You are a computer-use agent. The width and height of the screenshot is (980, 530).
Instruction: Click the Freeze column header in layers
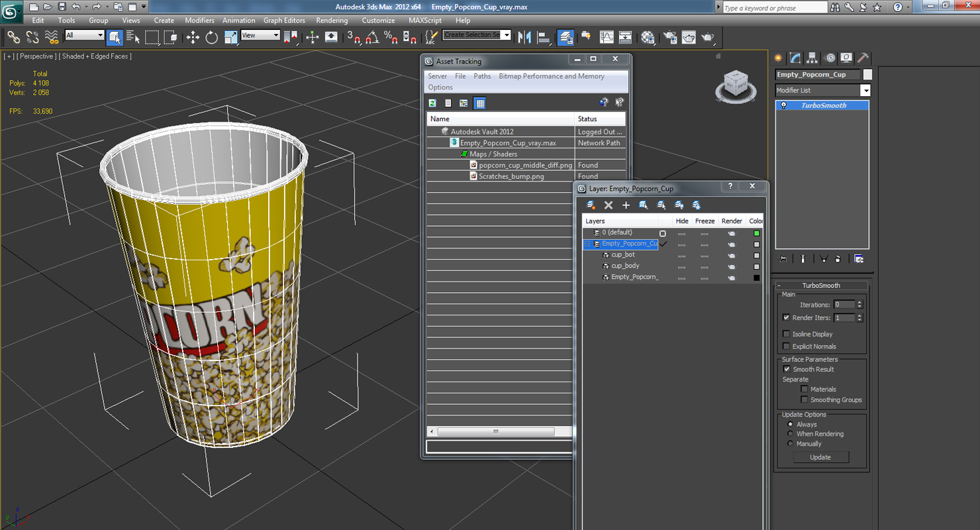(x=705, y=221)
